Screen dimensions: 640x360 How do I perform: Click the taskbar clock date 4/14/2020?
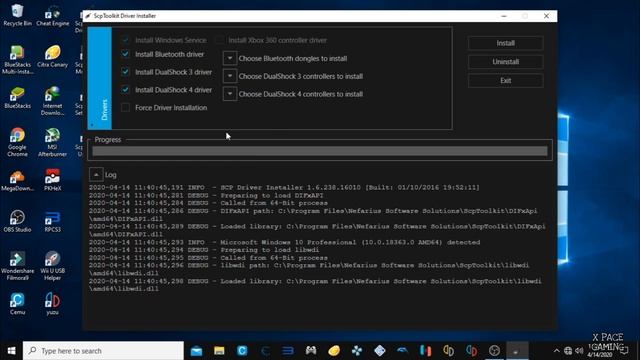pyautogui.click(x=600, y=355)
